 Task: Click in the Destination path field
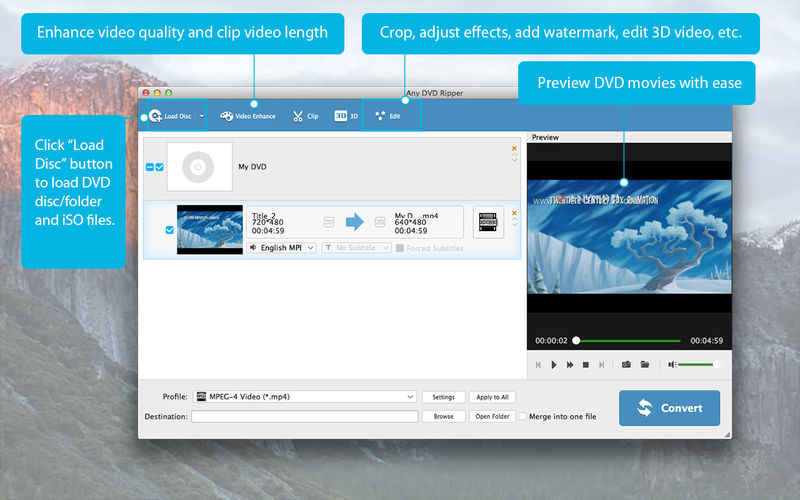[x=305, y=416]
